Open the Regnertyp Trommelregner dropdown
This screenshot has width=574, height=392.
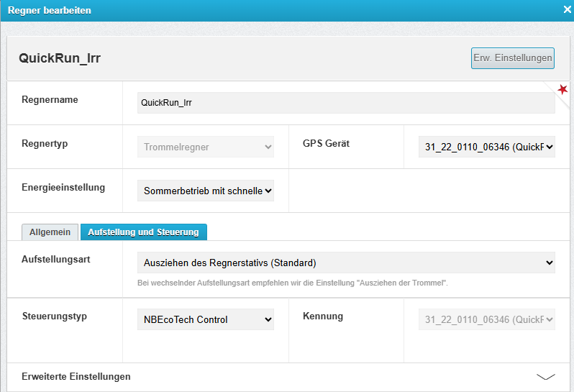pos(205,147)
